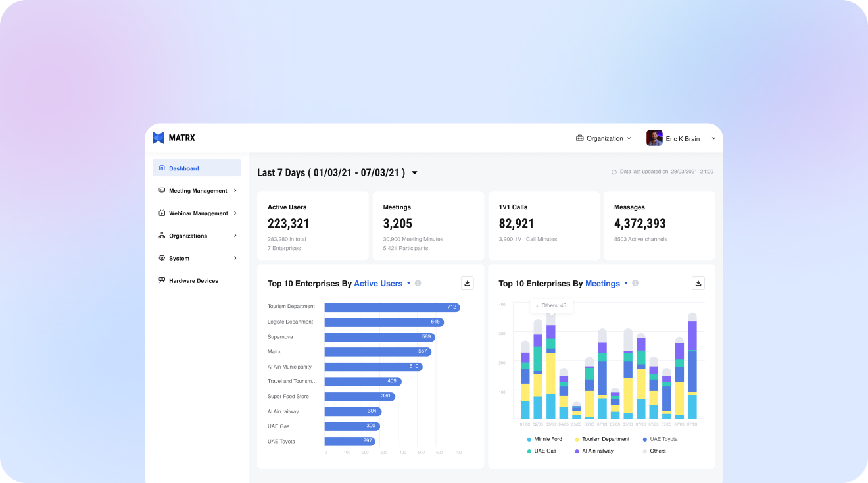Open the Last 7 Days date dropdown
The image size is (868, 483).
[414, 173]
